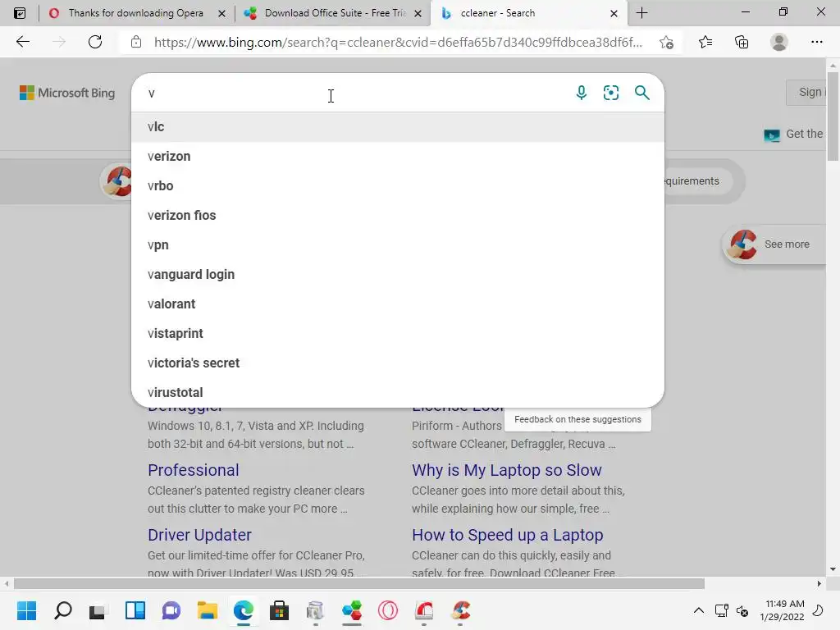Image resolution: width=840 pixels, height=630 pixels.
Task: Choose the 'vpn' suggestion
Action: click(x=398, y=244)
